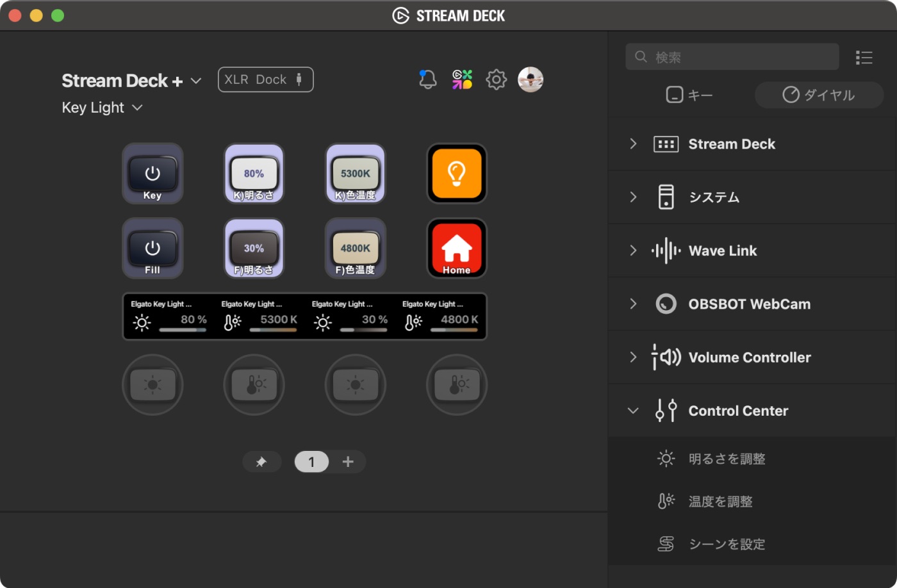897x588 pixels.
Task: Click the OBSBOT WebCam category icon
Action: [666, 304]
